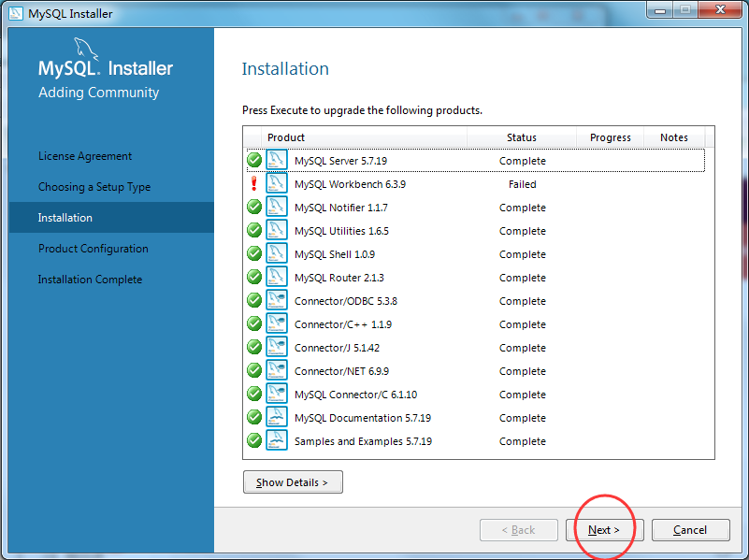
Task: Click Complete status of MySQL Server 5.7.19
Action: (522, 161)
